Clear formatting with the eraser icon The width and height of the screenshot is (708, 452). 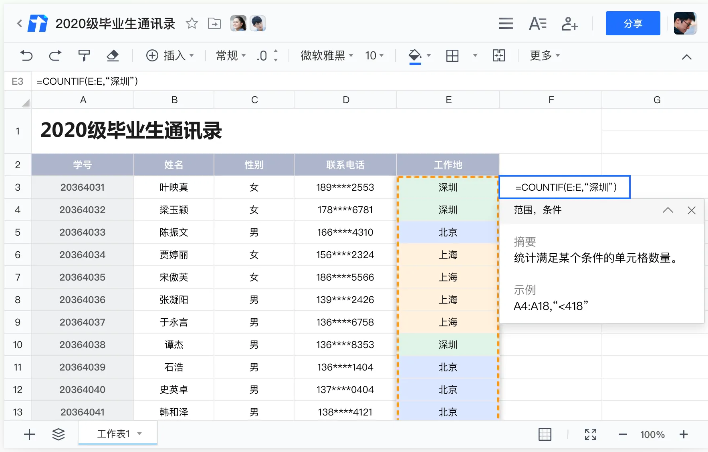point(112,56)
